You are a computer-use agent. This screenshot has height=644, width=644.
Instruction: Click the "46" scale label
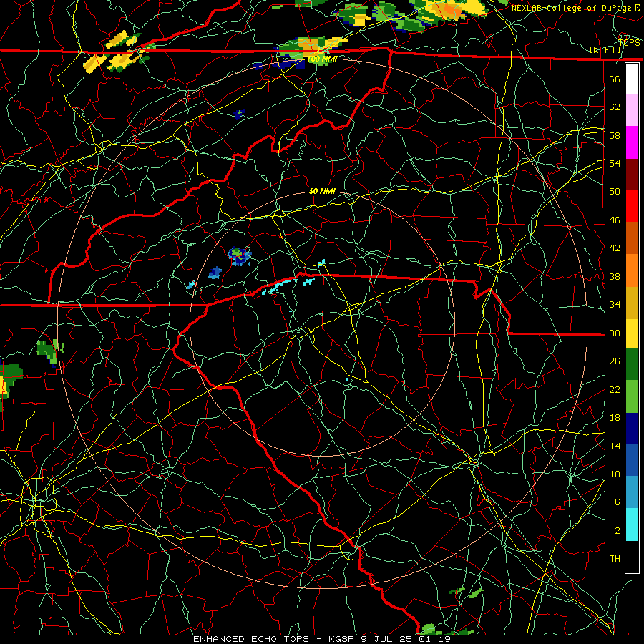(x=615, y=220)
